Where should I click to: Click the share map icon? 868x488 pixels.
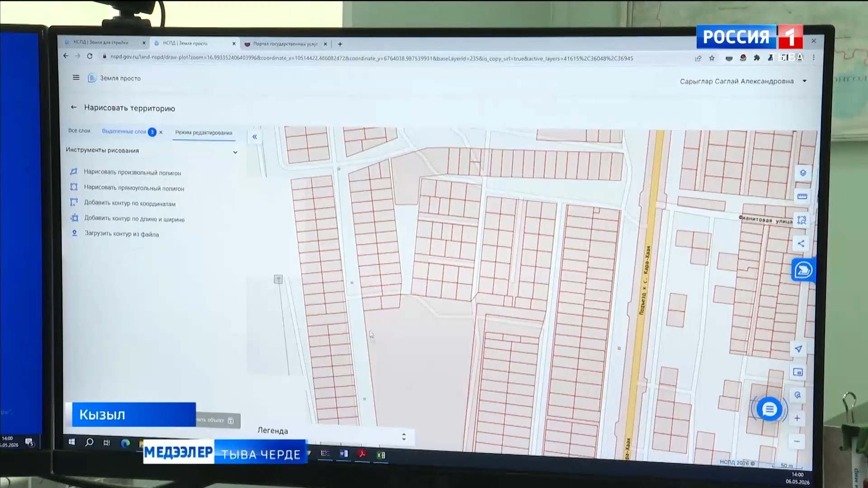coord(801,244)
